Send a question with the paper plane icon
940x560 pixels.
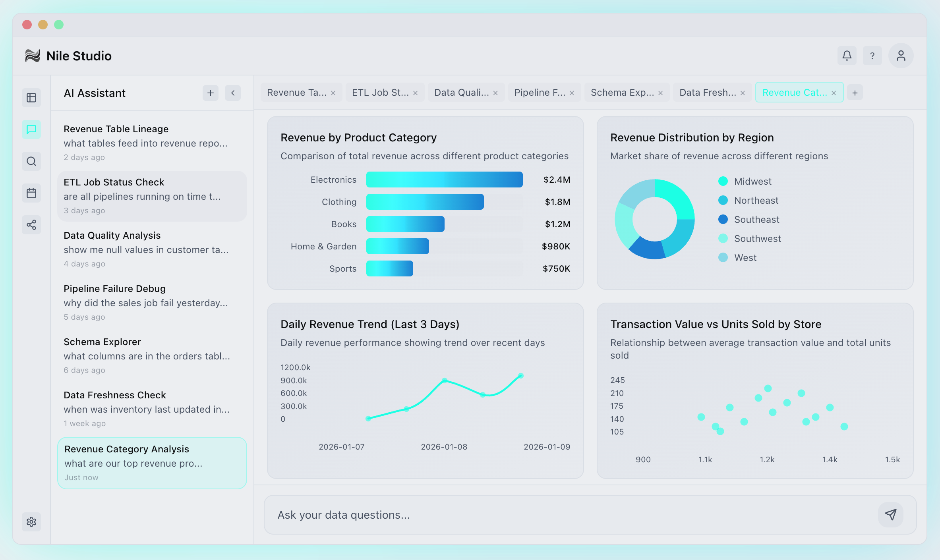click(x=891, y=514)
